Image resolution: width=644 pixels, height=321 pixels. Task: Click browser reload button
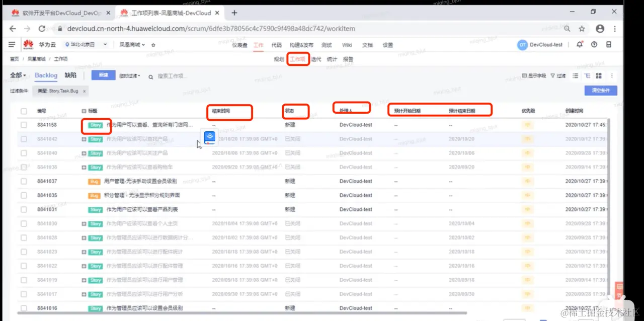coord(42,29)
